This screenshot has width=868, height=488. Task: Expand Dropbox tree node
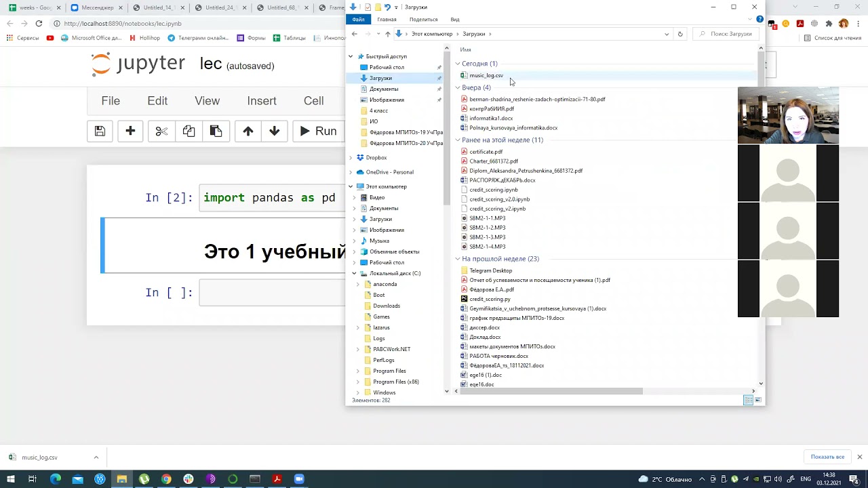point(351,157)
